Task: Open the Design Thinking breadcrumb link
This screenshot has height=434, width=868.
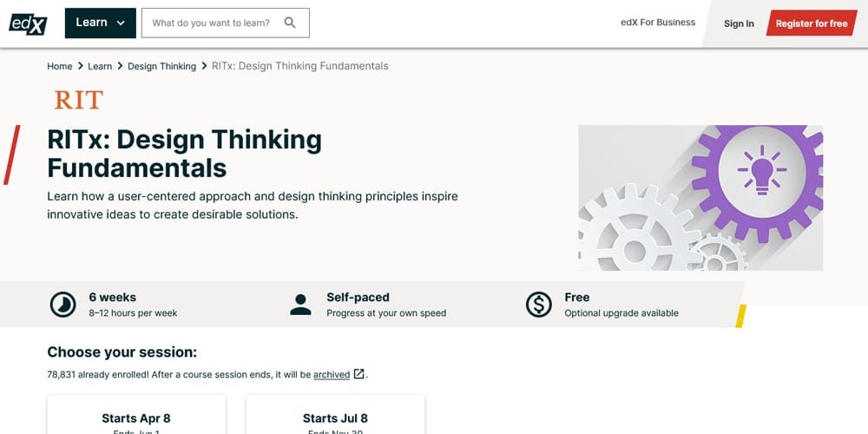Action: point(161,67)
